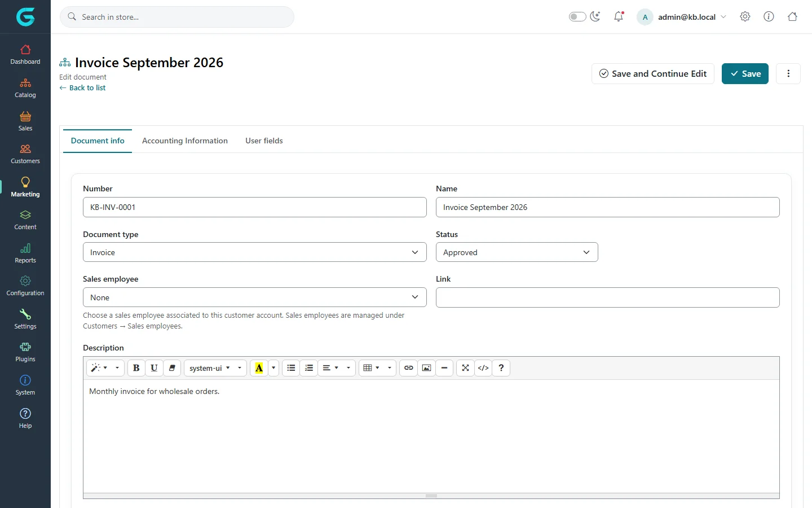Click the yellow highlight color button

pos(259,368)
